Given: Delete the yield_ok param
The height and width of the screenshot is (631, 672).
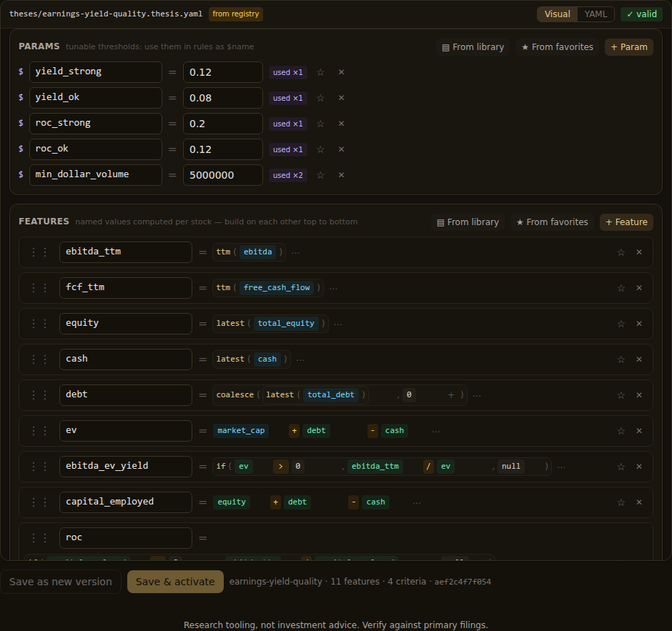Looking at the screenshot, I should pos(341,98).
